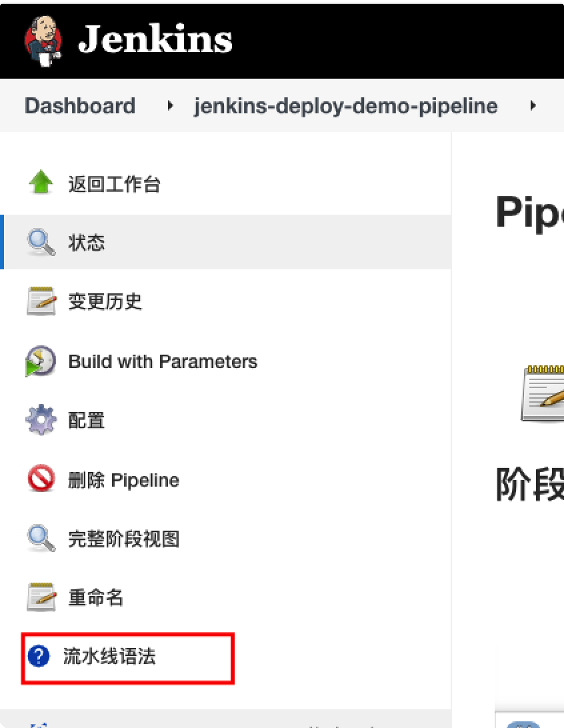This screenshot has width=564, height=728.
Task: Click the notepad icon beside 重命名
Action: coord(41,597)
